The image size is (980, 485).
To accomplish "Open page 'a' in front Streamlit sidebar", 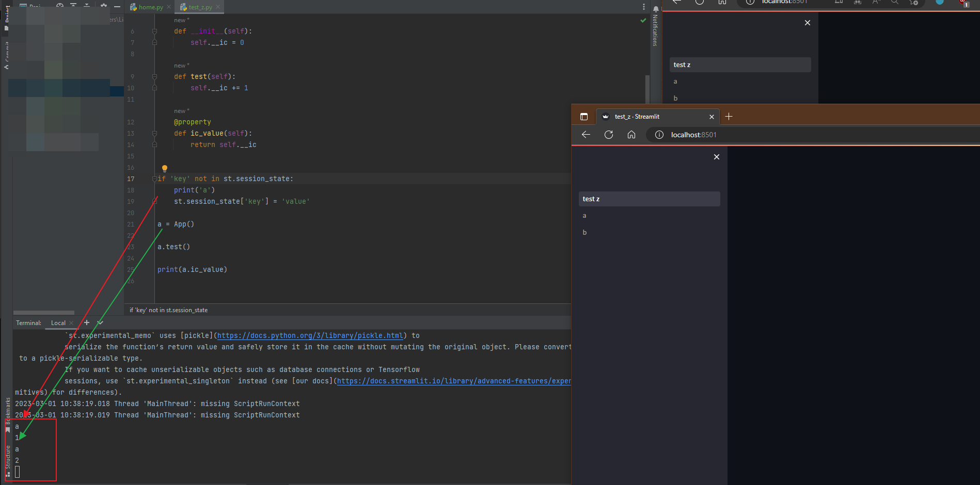I will pyautogui.click(x=650, y=216).
